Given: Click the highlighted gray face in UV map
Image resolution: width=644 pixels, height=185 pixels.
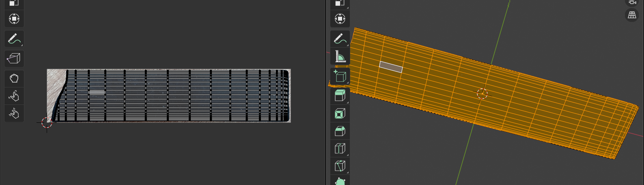Looking at the screenshot, I should [97, 92].
